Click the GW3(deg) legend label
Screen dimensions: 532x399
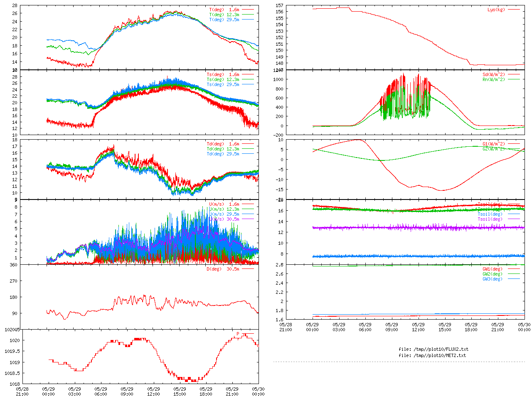(x=492, y=279)
